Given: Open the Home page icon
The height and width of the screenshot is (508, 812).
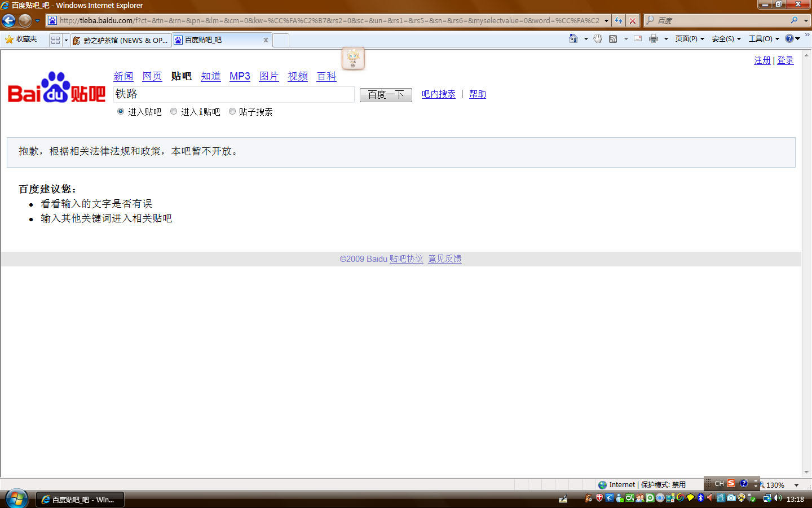Looking at the screenshot, I should pyautogui.click(x=573, y=39).
